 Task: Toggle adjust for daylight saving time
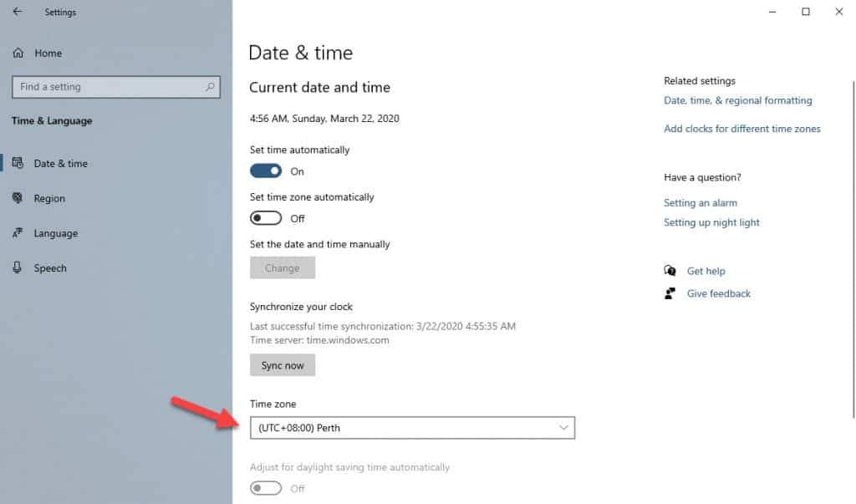(265, 488)
